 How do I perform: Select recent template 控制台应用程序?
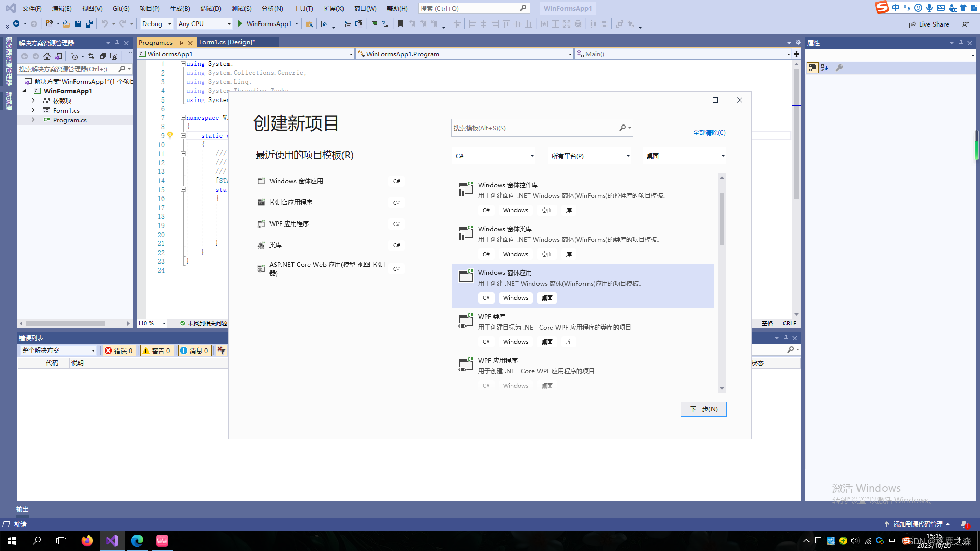click(x=331, y=203)
